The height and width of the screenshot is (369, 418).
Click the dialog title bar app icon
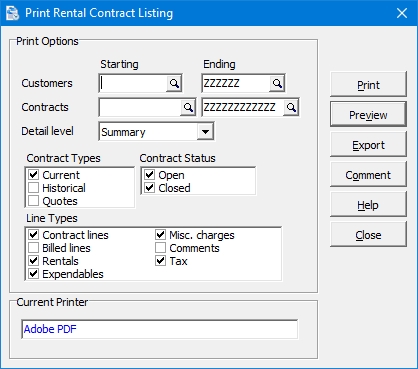click(13, 13)
